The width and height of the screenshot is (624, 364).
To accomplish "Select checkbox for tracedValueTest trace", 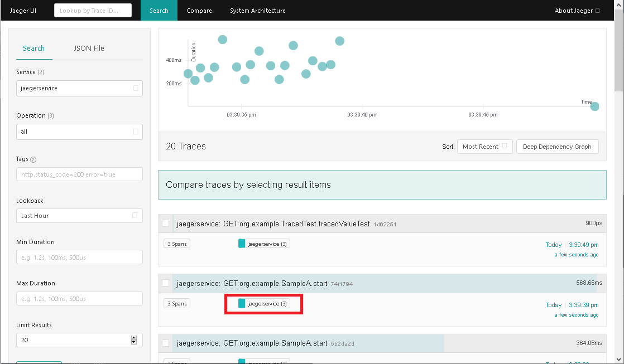I will pos(165,224).
